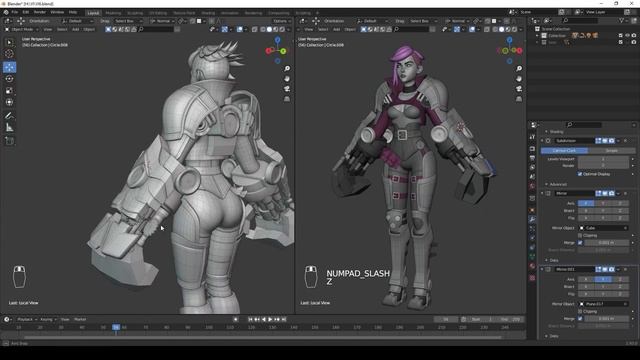Collapse the Mirror.001 modifier panel
Screen dimensions: 640x360
pos(542,269)
